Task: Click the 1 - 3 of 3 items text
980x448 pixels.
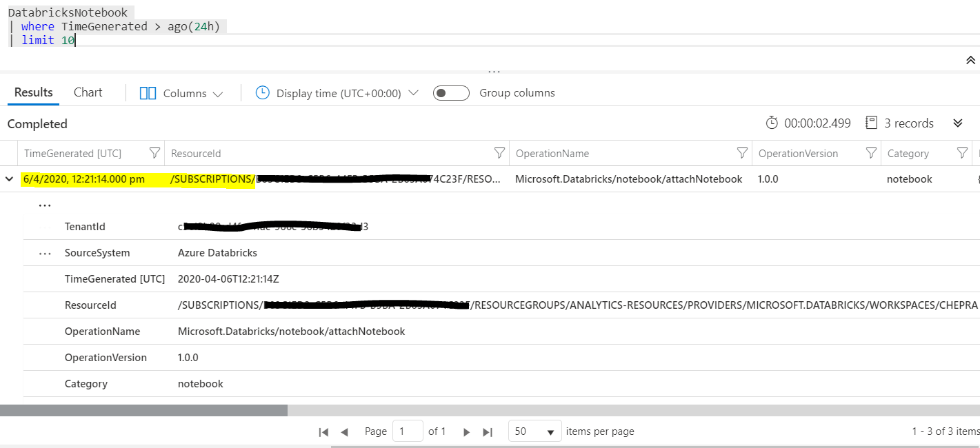Action: [946, 431]
